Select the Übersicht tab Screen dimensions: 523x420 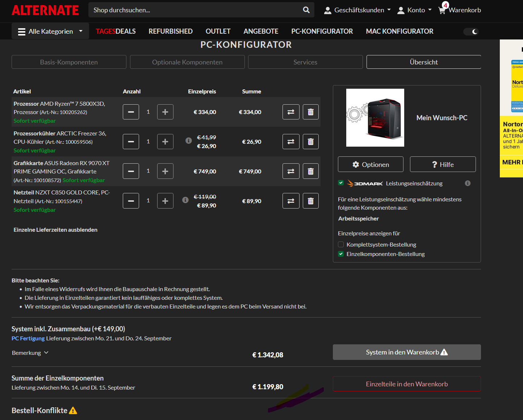[x=424, y=62]
